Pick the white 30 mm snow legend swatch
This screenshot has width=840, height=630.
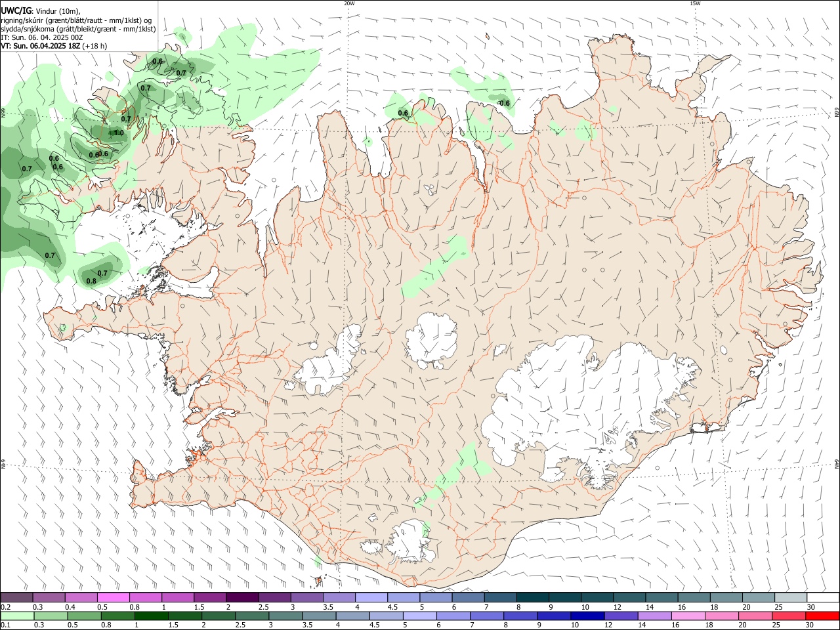[x=822, y=598]
